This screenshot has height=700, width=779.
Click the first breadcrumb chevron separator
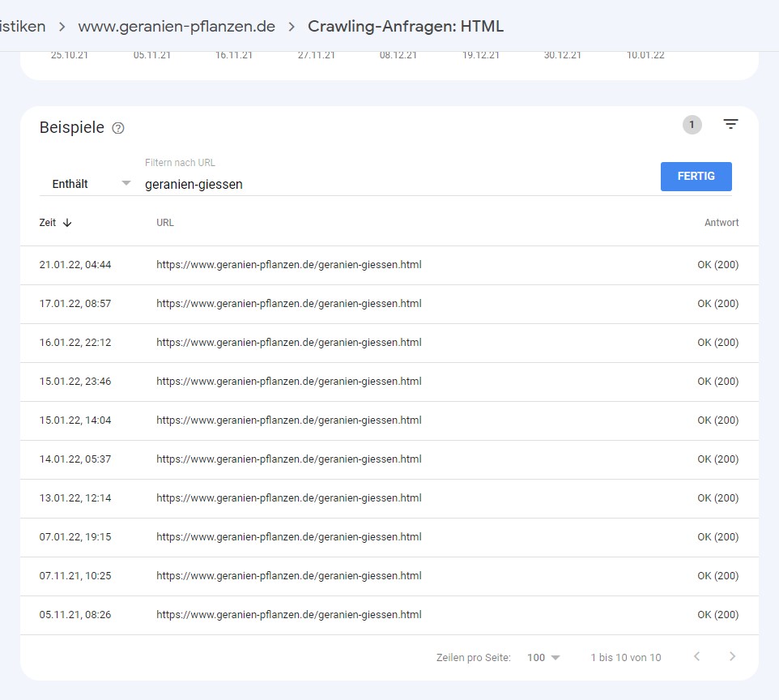(x=62, y=27)
